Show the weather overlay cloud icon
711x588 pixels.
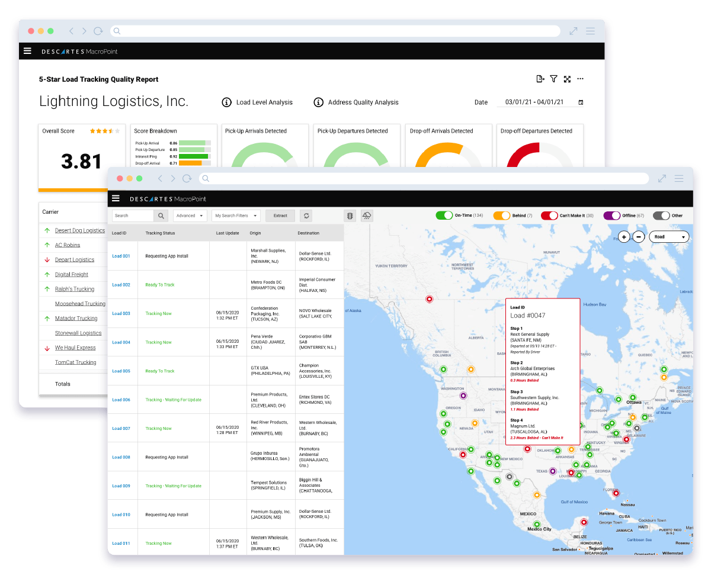tap(367, 216)
